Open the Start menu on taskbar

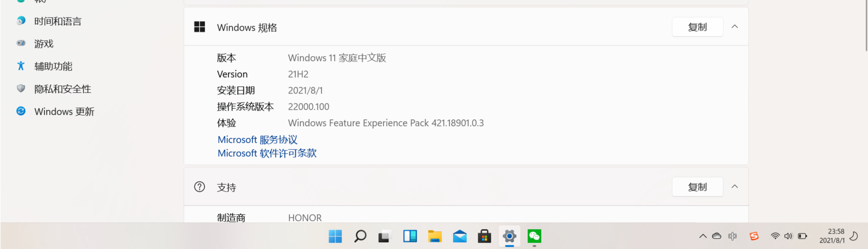(x=335, y=236)
